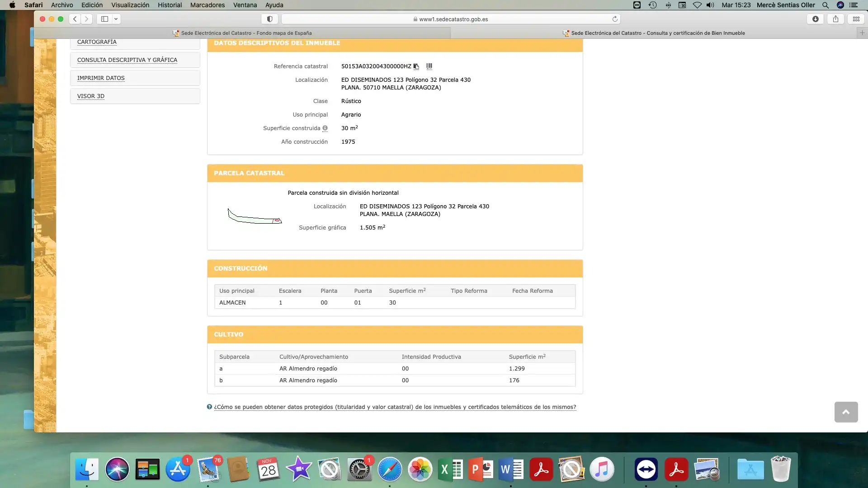Open the Historial menu
The image size is (868, 488).
pyautogui.click(x=170, y=5)
